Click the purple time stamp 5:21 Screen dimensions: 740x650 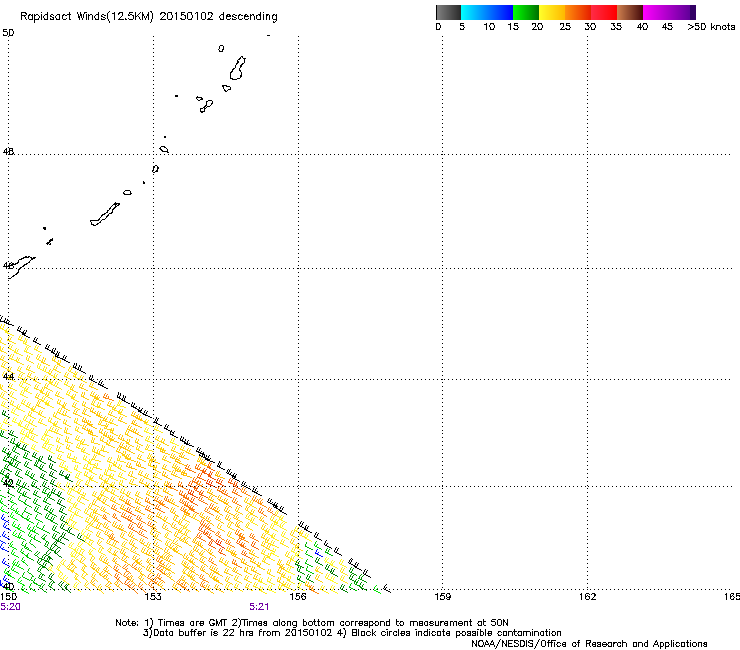pyautogui.click(x=259, y=607)
